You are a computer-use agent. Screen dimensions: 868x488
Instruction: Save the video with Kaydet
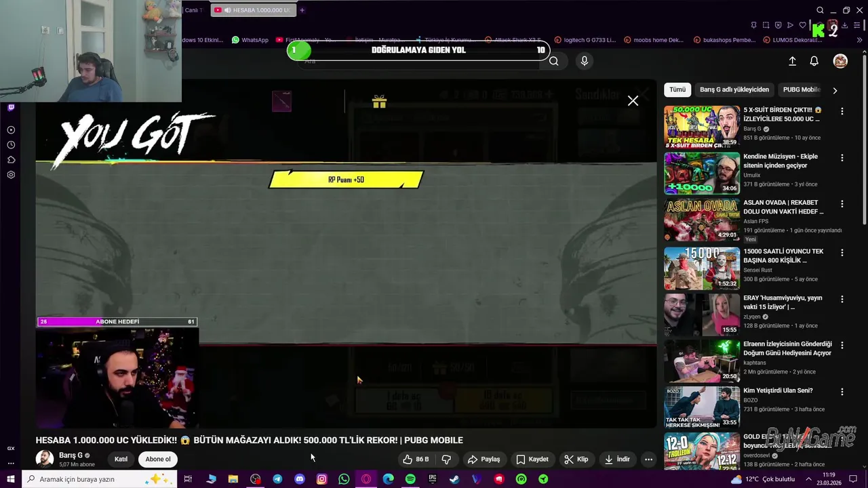[532, 459]
